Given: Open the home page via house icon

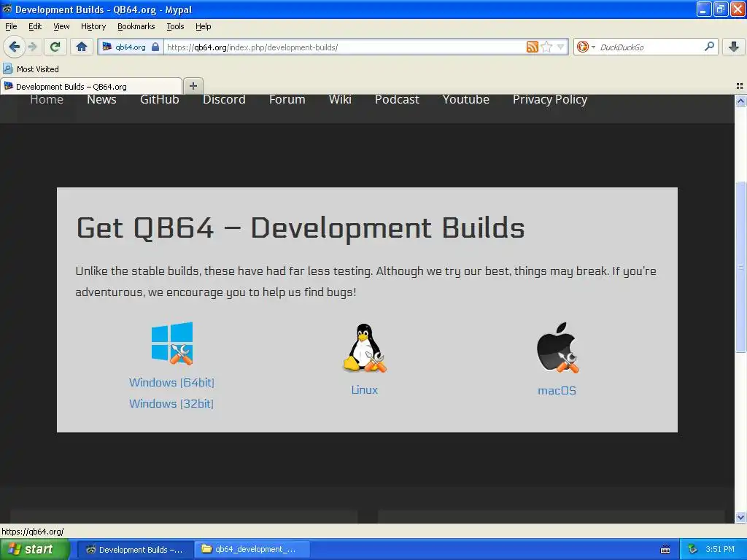Looking at the screenshot, I should [x=82, y=47].
